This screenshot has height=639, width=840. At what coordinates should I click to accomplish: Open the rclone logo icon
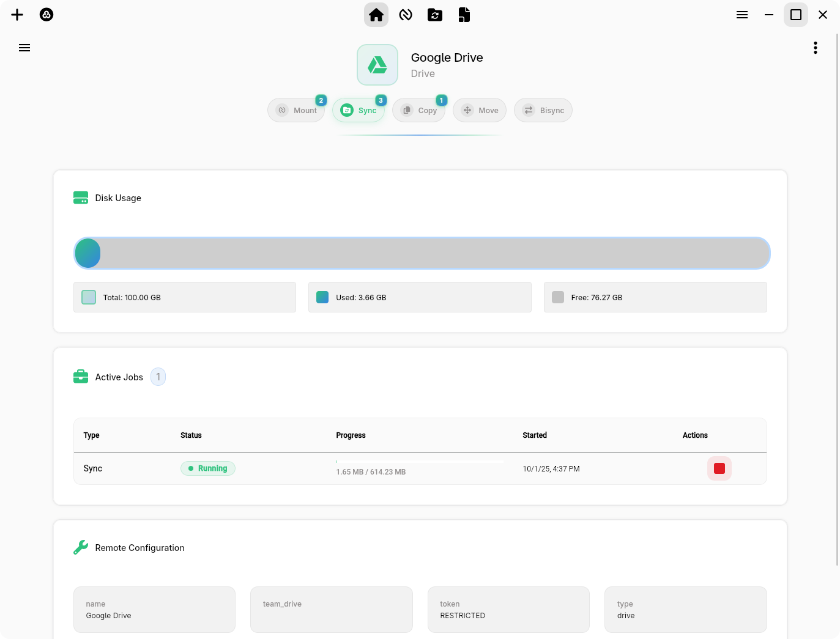tap(46, 15)
